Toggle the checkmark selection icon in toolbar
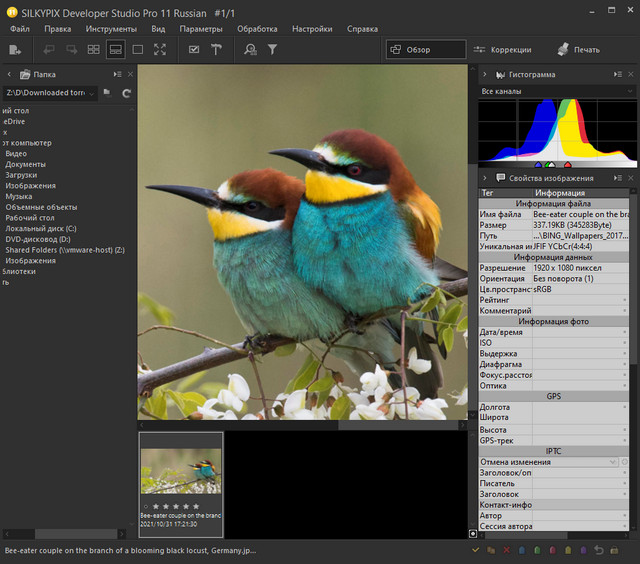The height and width of the screenshot is (564, 640). tap(193, 49)
